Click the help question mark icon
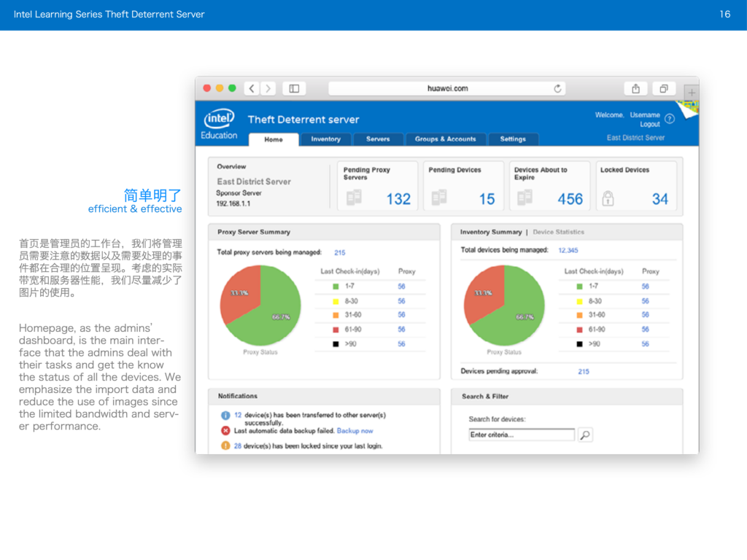The image size is (747, 560). tap(670, 119)
